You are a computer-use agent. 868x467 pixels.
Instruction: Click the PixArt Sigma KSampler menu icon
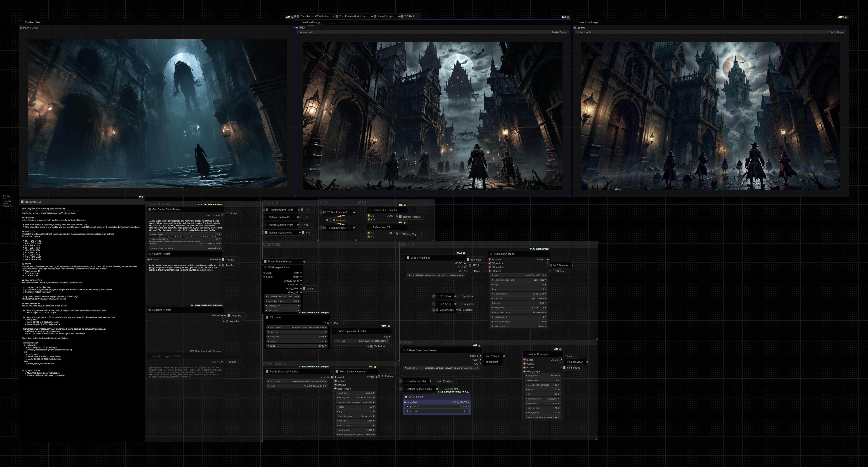pos(337,372)
